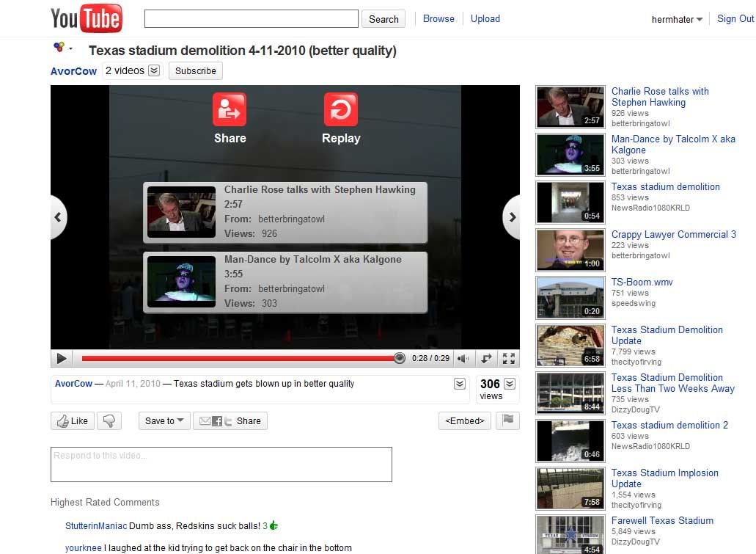This screenshot has width=756, height=554.
Task: Click Texas stadium demolition title by NewsRadio1080KRLD
Action: pyautogui.click(x=665, y=187)
